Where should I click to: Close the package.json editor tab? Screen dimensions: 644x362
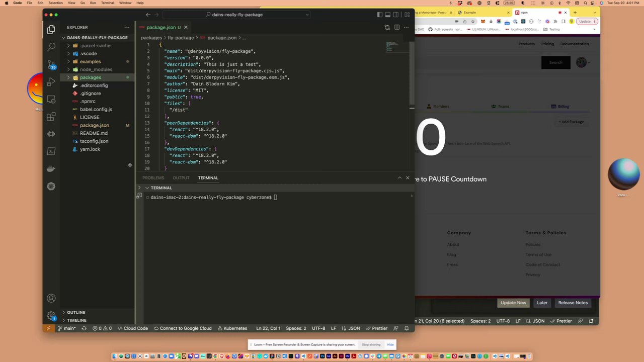(x=186, y=27)
